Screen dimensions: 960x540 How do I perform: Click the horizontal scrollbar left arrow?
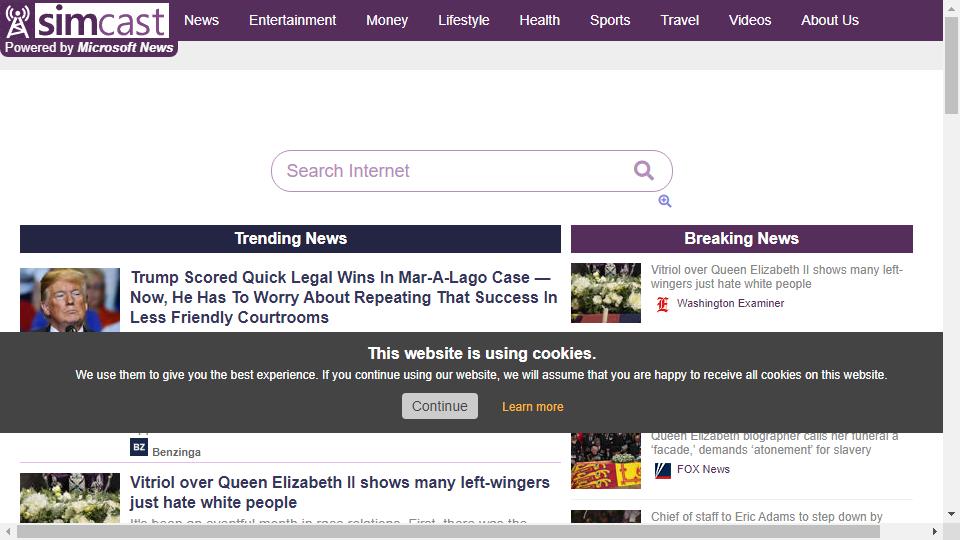click(x=8, y=531)
